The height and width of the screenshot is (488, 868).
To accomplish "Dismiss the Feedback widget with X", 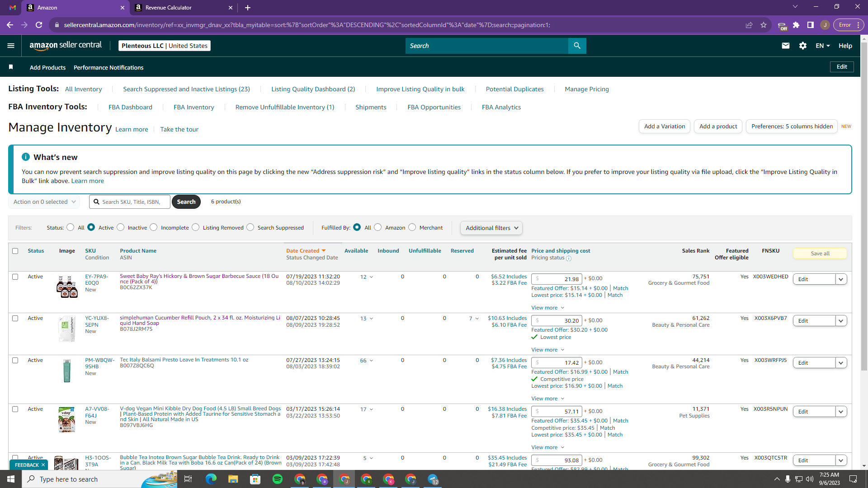I will (x=43, y=465).
